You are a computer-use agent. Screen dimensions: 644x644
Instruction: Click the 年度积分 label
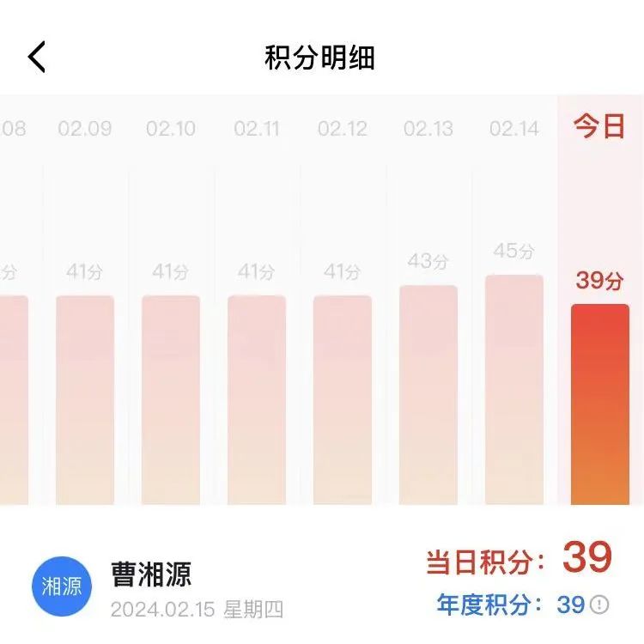(489, 605)
